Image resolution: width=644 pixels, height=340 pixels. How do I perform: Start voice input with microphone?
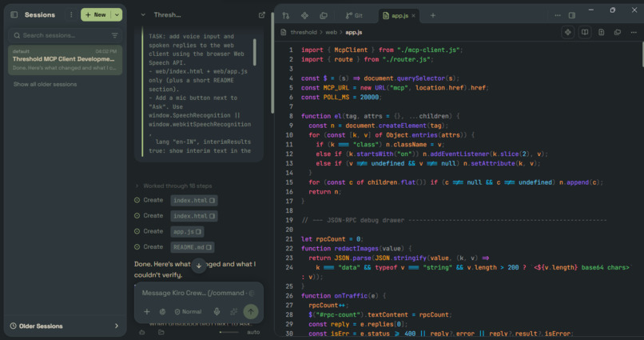(x=217, y=312)
